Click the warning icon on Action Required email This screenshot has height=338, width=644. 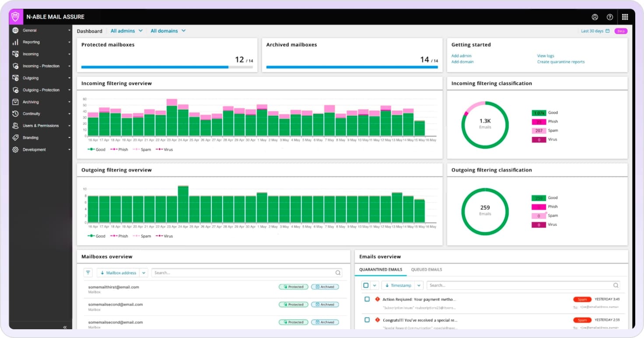pos(378,299)
